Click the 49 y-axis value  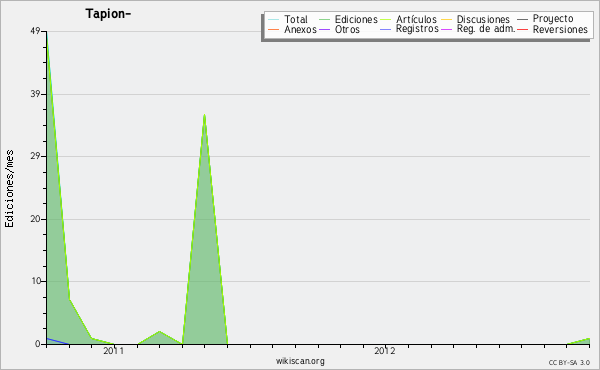point(35,31)
